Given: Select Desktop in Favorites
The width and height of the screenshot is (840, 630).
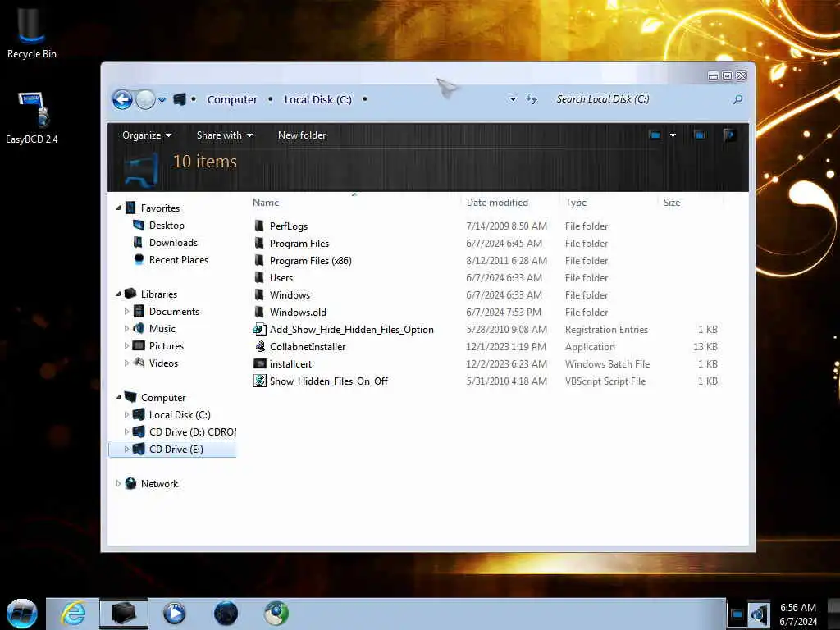Looking at the screenshot, I should point(167,226).
